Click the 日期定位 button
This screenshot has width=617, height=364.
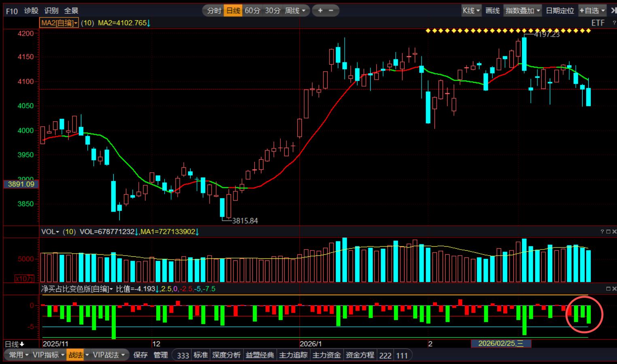(x=560, y=11)
